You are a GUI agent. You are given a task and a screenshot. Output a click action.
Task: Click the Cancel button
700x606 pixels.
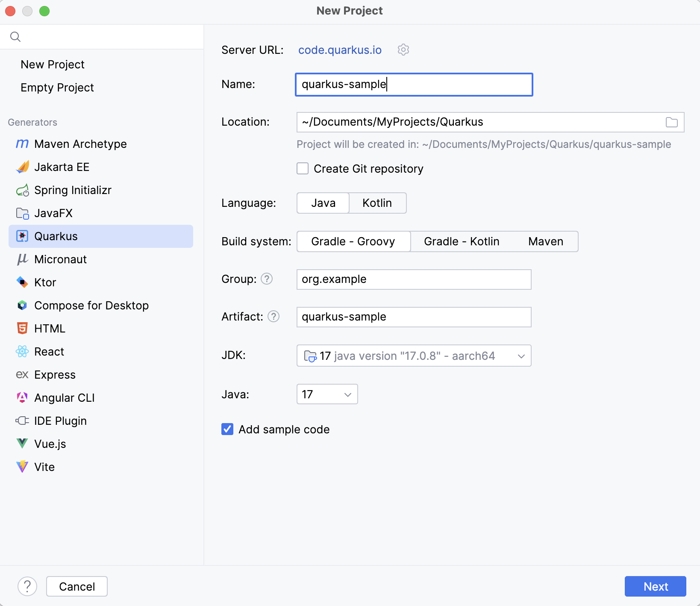pyautogui.click(x=77, y=586)
